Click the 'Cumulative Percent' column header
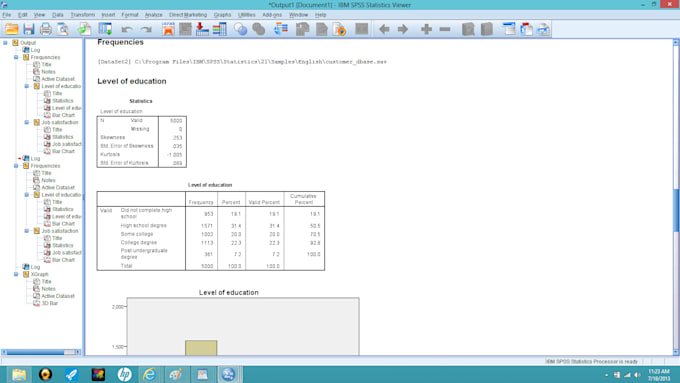The image size is (680, 383). (x=304, y=199)
